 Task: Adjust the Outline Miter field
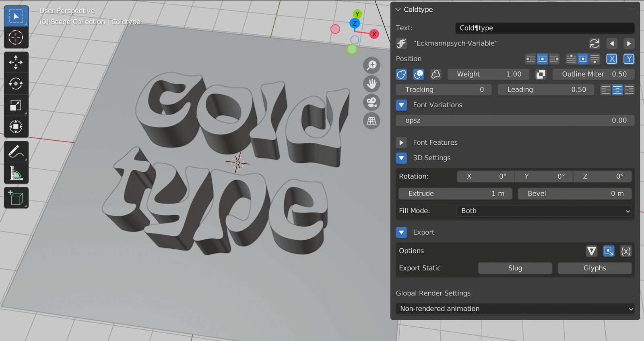[x=594, y=74]
